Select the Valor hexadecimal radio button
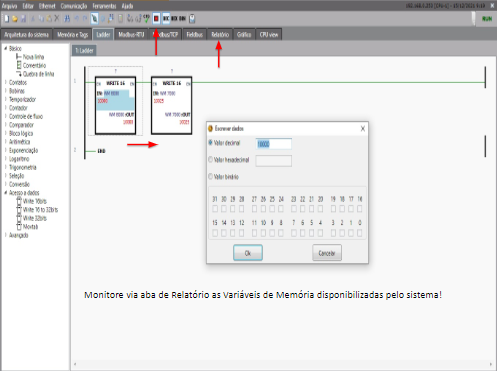 pyautogui.click(x=210, y=160)
